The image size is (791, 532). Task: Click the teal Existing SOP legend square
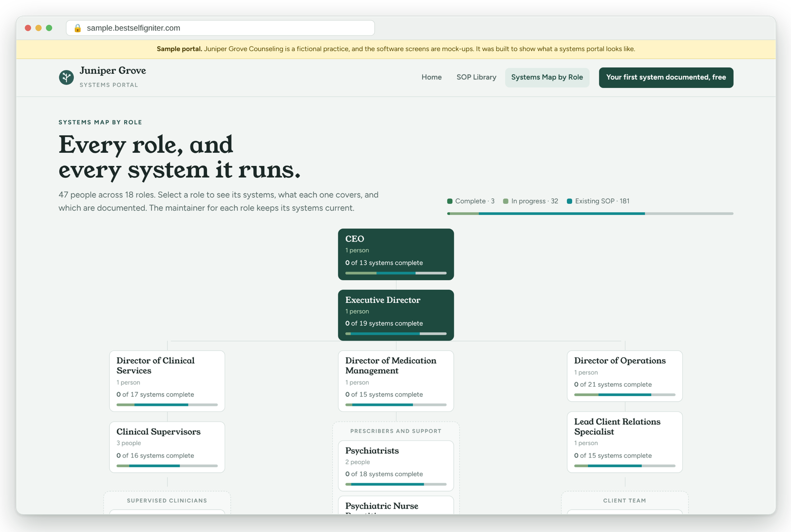coord(570,201)
